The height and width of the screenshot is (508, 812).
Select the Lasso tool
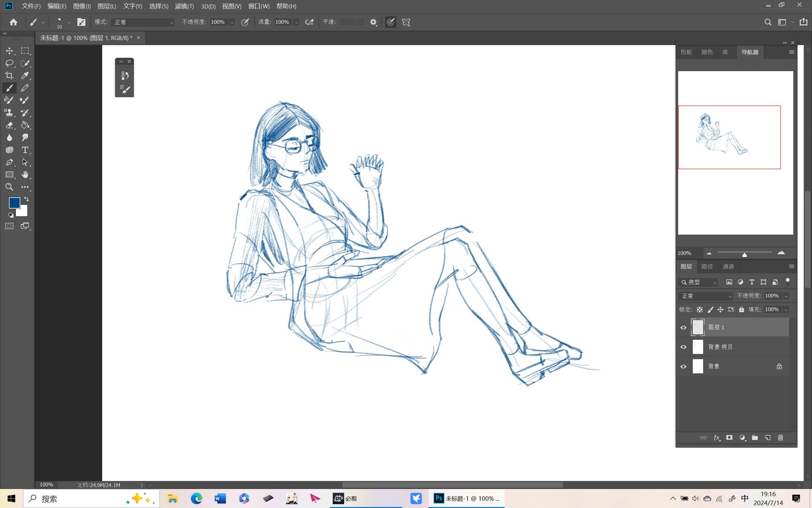(9, 63)
